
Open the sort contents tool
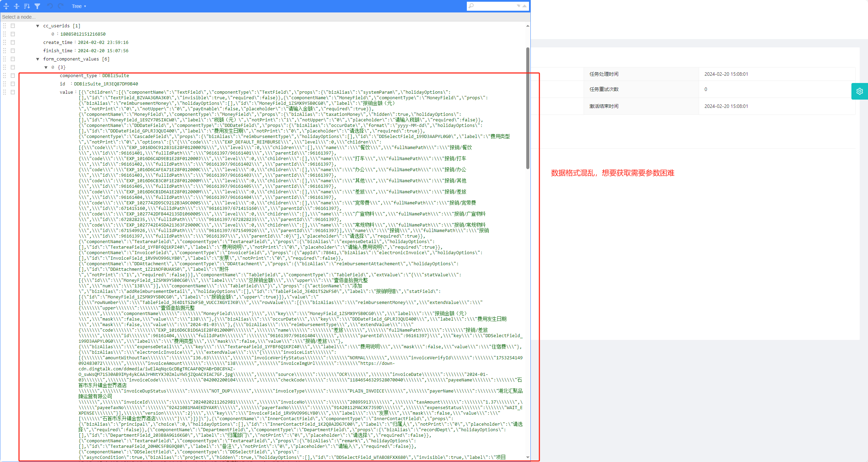[x=27, y=6]
